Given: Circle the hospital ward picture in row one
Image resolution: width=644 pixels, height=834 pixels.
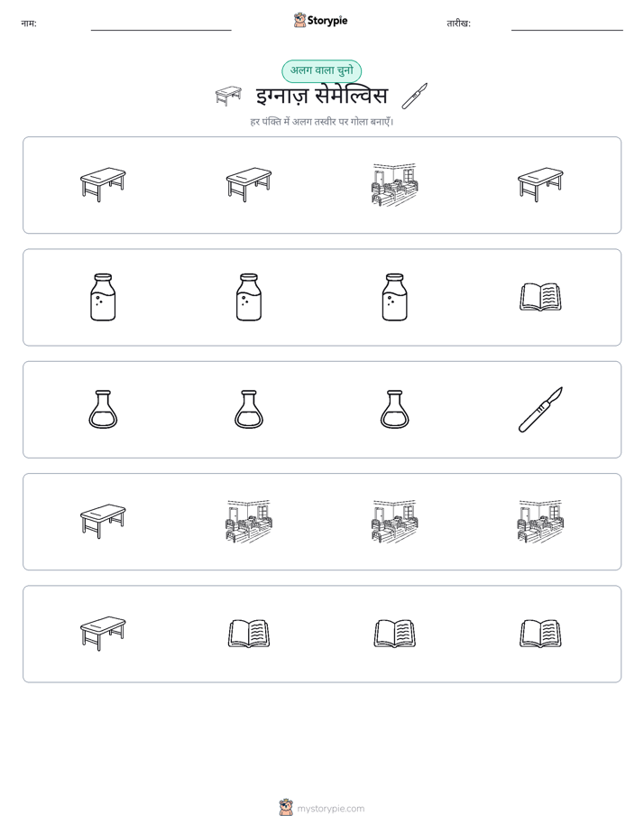Looking at the screenshot, I should [x=394, y=184].
